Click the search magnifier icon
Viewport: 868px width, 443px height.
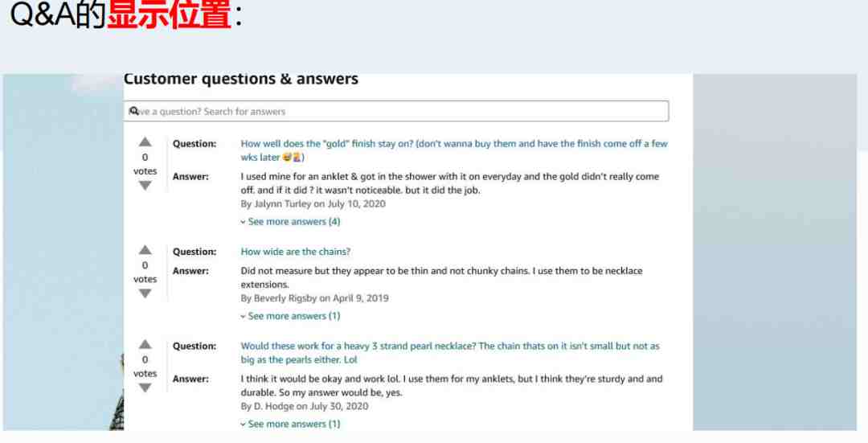(134, 111)
